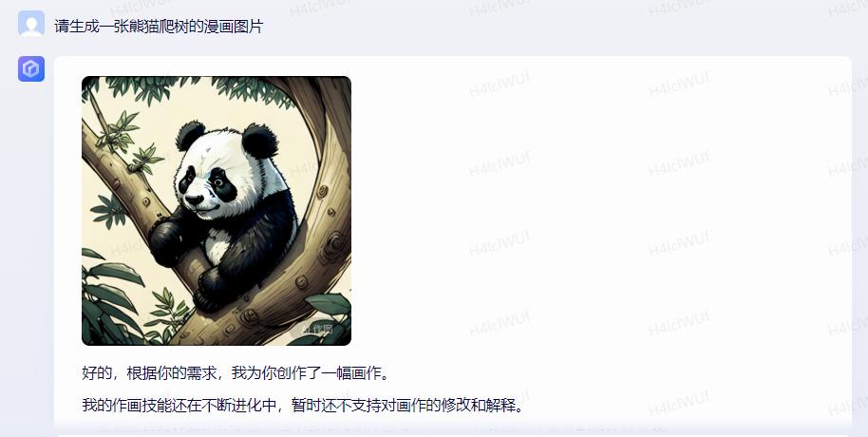Screen dimensions: 868x437
Task: Click the AI作图 watermark on the image
Action: 316,329
